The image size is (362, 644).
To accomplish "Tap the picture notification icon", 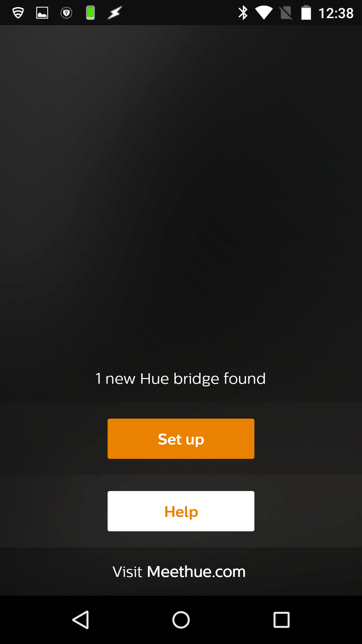I will 42,13.
